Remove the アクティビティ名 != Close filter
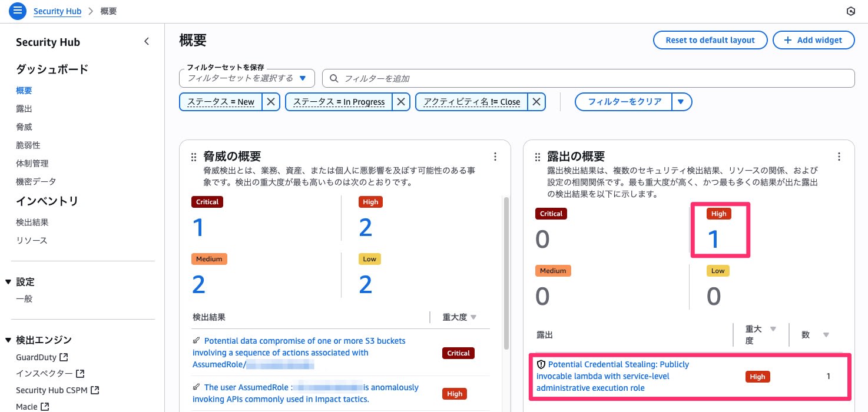The image size is (868, 412). (536, 102)
